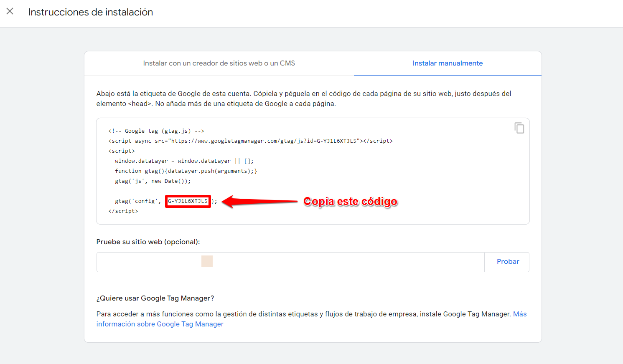This screenshot has width=623, height=364.
Task: Switch to 'Instalar con un creador de sitios web' tab
Action: pyautogui.click(x=219, y=63)
